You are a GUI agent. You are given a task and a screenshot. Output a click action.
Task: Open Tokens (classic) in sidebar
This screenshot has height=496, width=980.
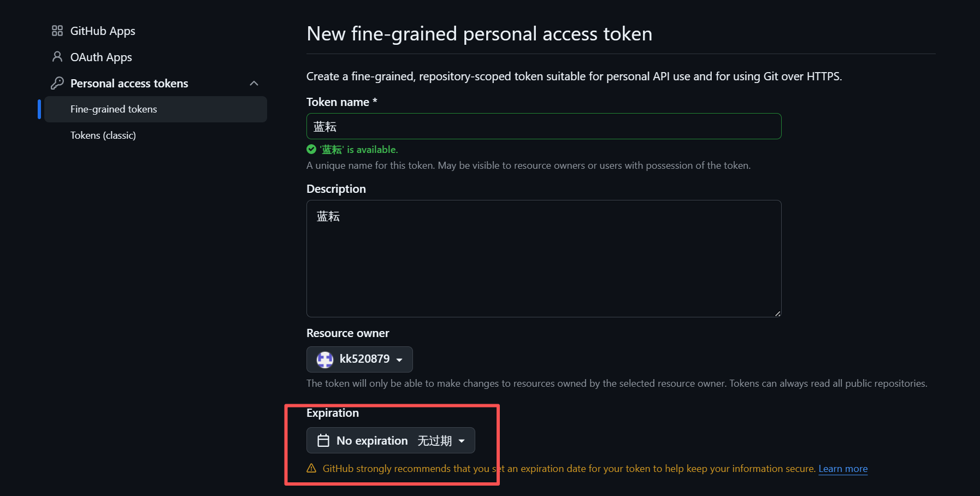pos(103,135)
